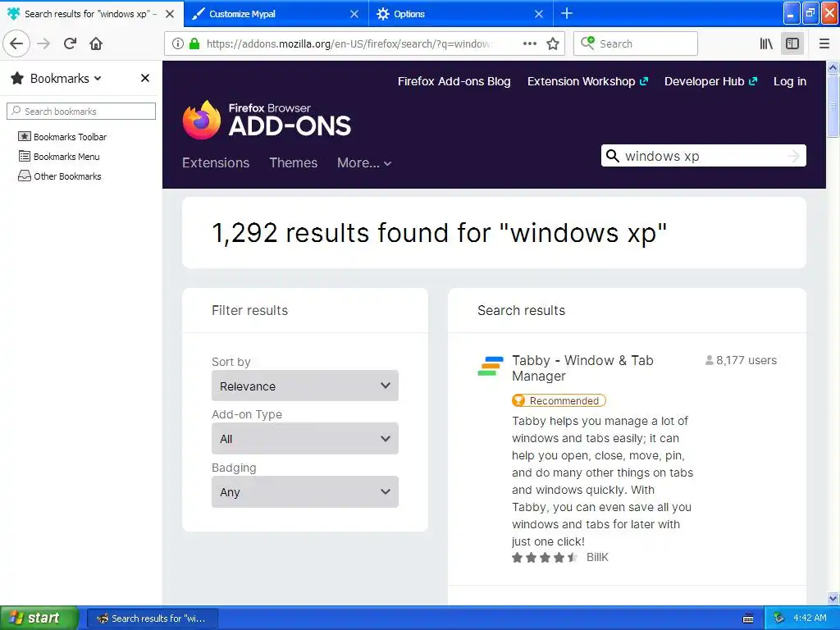Submit add-ons search with arrow button

pos(793,156)
